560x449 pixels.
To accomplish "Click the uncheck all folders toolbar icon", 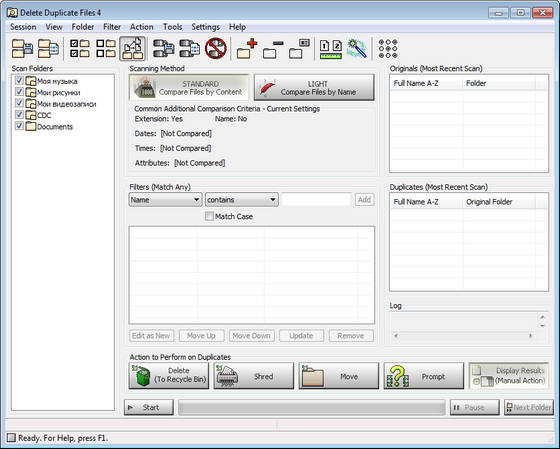I will [106, 48].
